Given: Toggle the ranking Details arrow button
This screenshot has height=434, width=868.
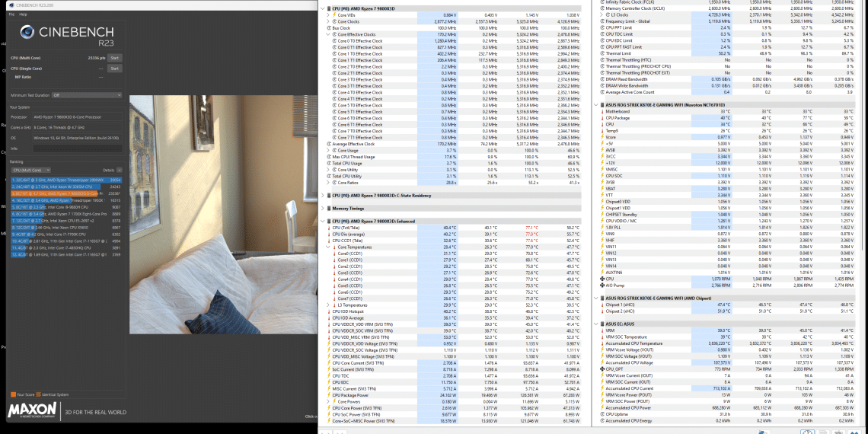Looking at the screenshot, I should click(x=119, y=170).
